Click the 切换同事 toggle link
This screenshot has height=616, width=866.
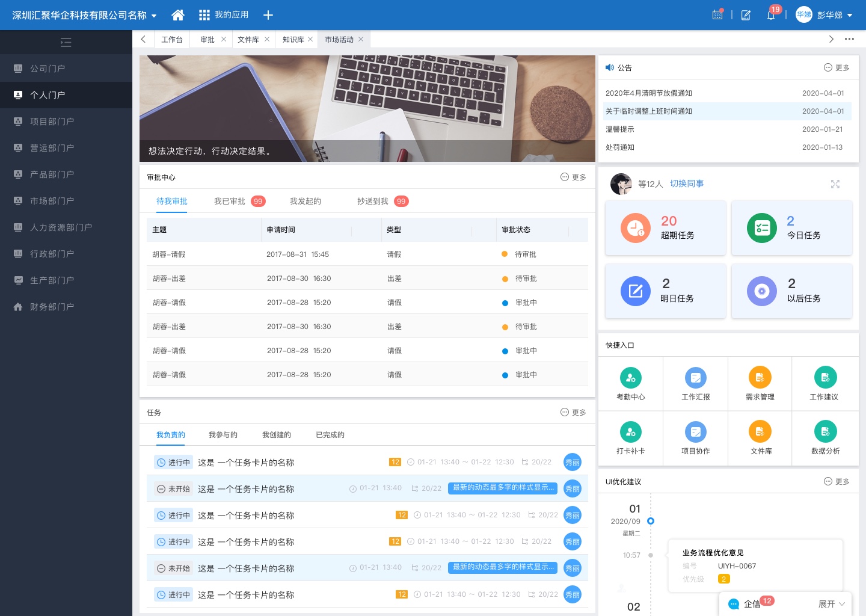pos(687,183)
